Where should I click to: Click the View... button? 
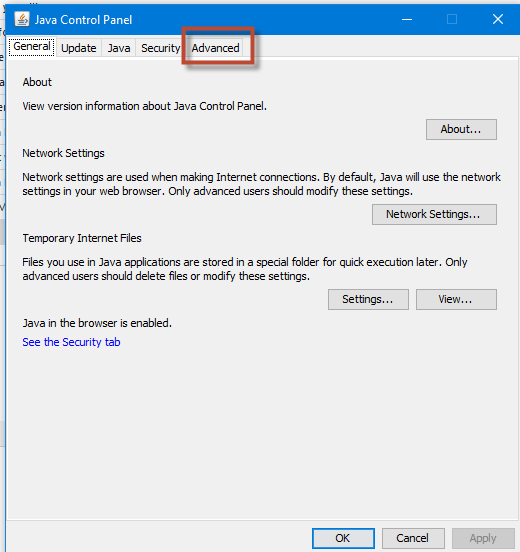point(456,299)
